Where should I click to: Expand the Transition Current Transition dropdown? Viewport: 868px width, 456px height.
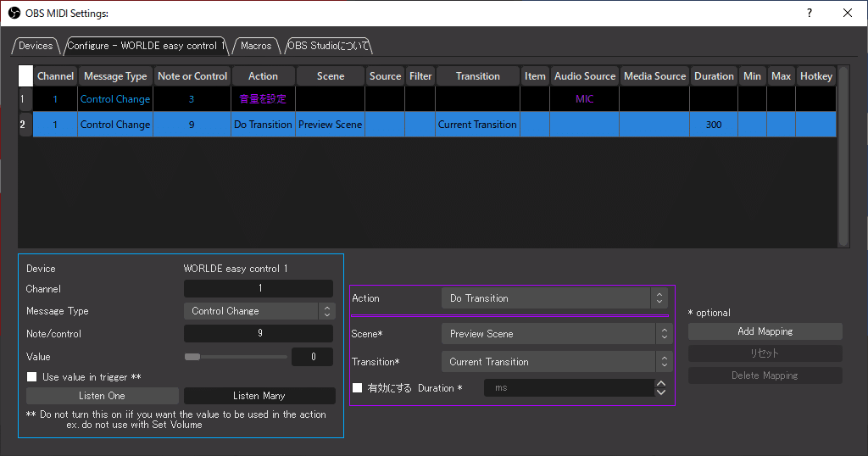pyautogui.click(x=557, y=362)
